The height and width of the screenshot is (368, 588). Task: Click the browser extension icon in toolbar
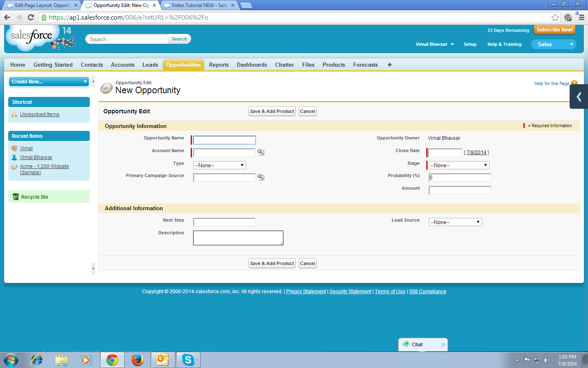(568, 17)
